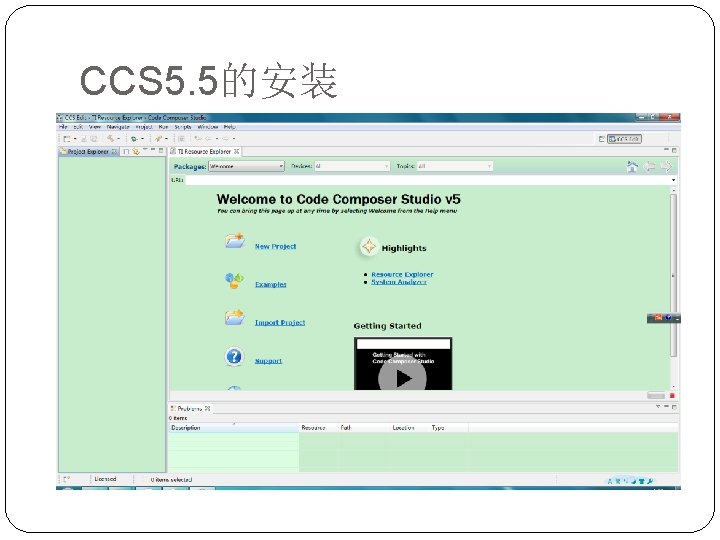
Task: Close the Problems view tab
Action: [208, 408]
